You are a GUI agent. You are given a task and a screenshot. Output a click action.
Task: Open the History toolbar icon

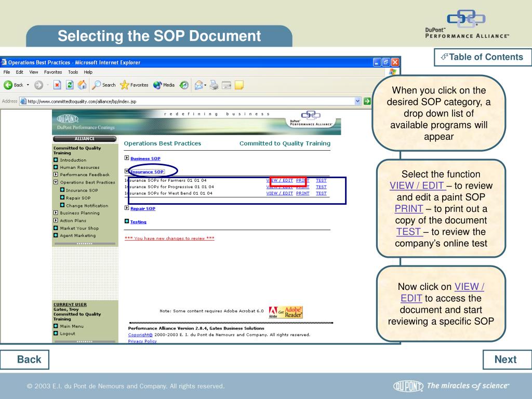tap(184, 85)
